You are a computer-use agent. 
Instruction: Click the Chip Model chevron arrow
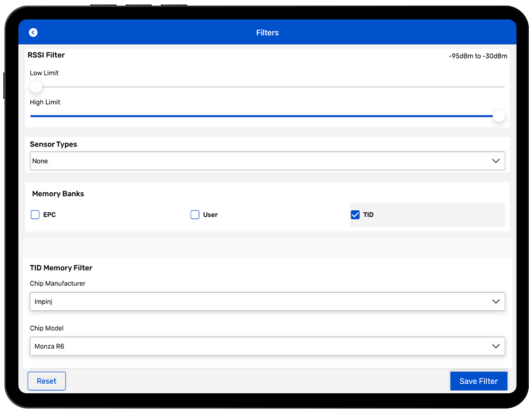(496, 346)
